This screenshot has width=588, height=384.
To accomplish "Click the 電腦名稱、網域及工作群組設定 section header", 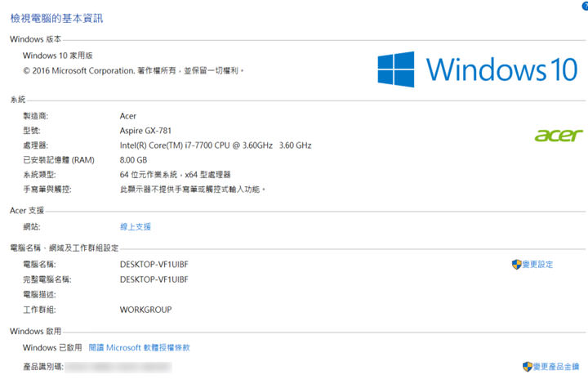I will point(65,248).
